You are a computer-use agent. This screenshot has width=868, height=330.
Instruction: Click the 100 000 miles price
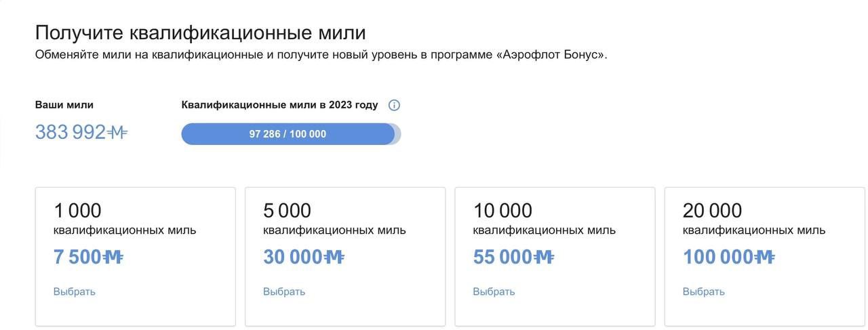coord(717,257)
